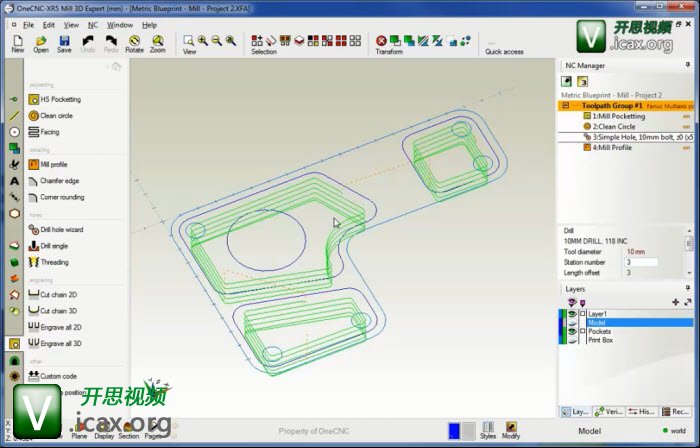Insert Custom code operation
This screenshot has width=700, height=448.
pos(53,376)
